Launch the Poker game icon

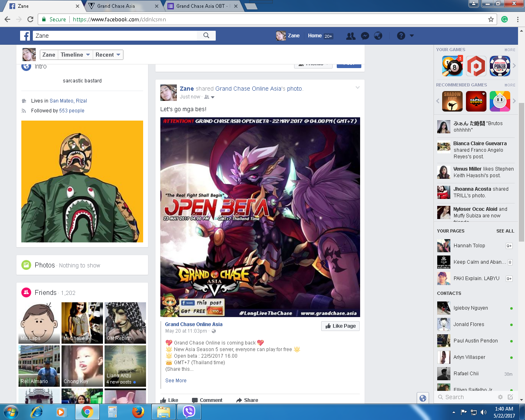click(x=500, y=66)
